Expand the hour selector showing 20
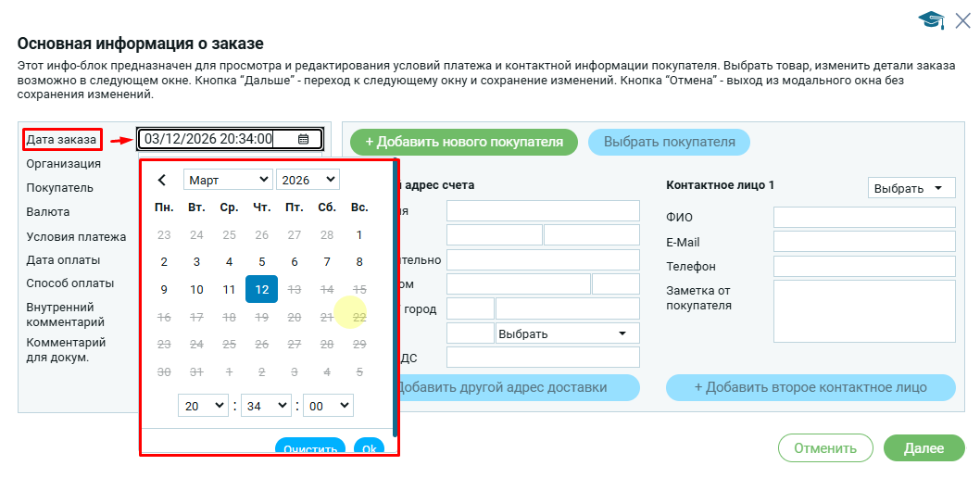The width and height of the screenshot is (980, 478). 203,405
